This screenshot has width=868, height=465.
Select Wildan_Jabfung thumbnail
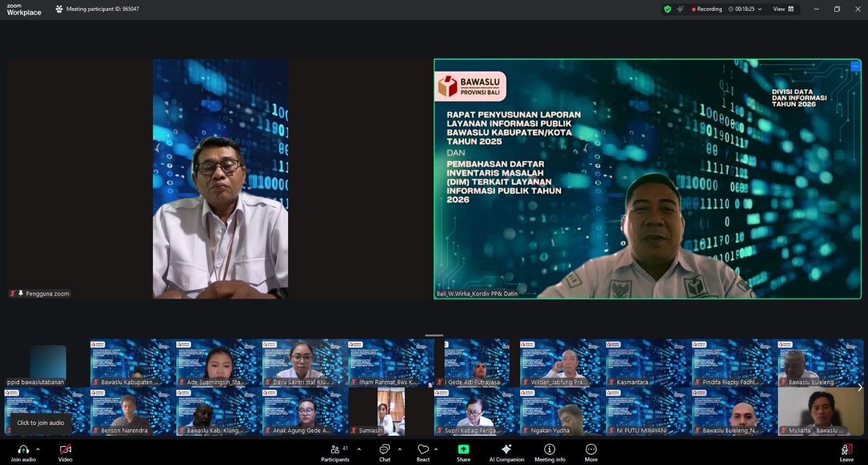pyautogui.click(x=563, y=363)
